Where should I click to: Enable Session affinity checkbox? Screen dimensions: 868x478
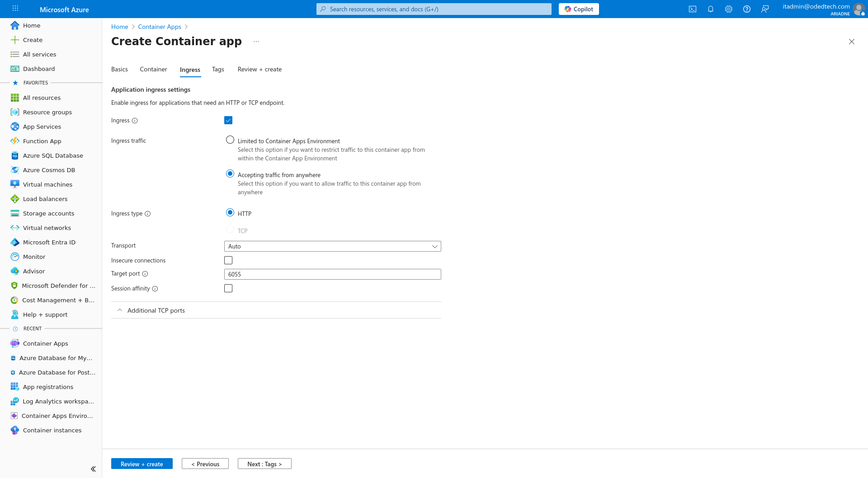coord(228,288)
